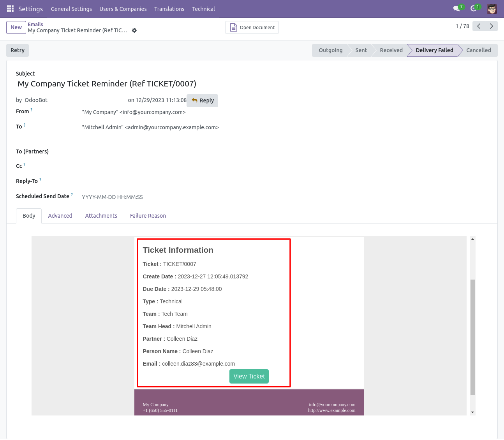The image size is (504, 440).
Task: Select the Received status stage
Action: point(391,50)
